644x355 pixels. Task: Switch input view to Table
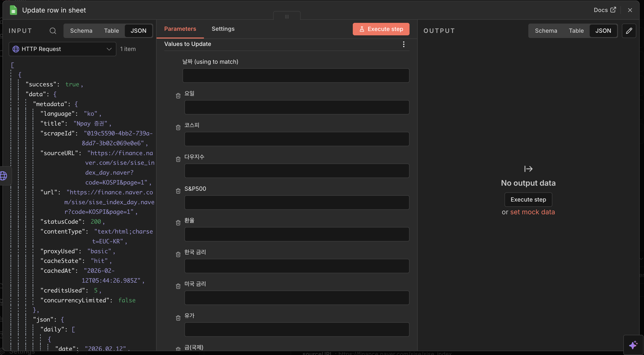tap(112, 31)
